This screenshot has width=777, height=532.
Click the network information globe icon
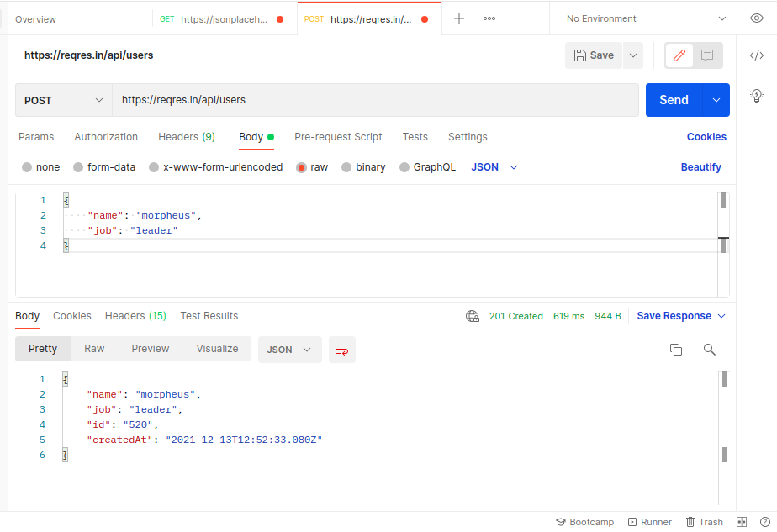473,316
